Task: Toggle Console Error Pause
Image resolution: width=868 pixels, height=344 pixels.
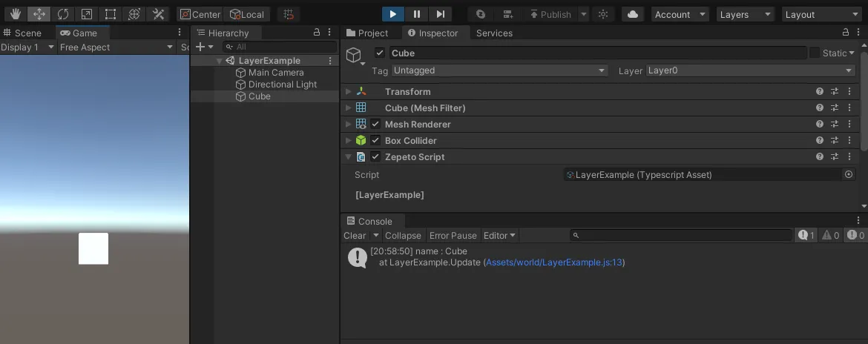Action: tap(453, 236)
